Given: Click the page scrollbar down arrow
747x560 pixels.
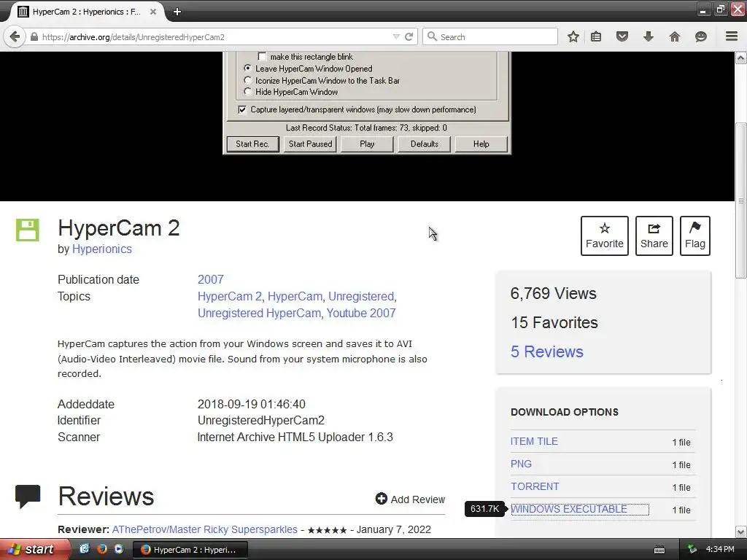Looking at the screenshot, I should tap(741, 532).
